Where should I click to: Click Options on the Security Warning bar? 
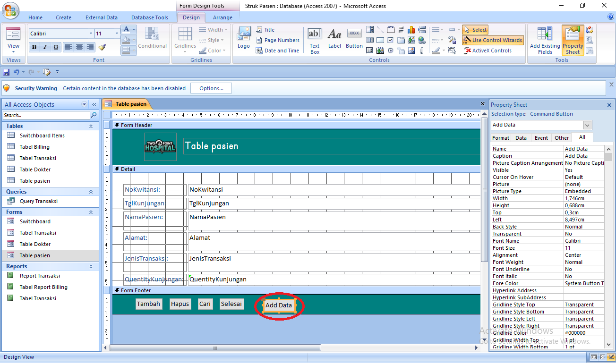[x=210, y=88]
